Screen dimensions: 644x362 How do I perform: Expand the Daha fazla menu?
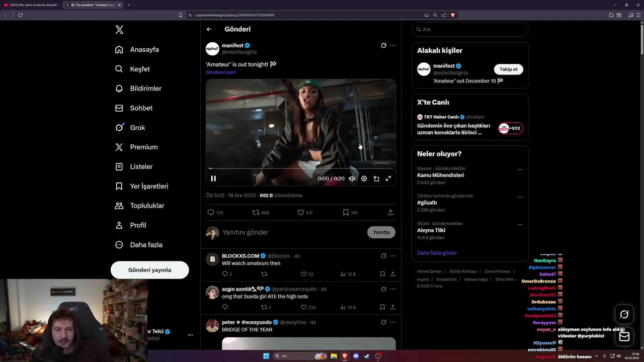139,245
